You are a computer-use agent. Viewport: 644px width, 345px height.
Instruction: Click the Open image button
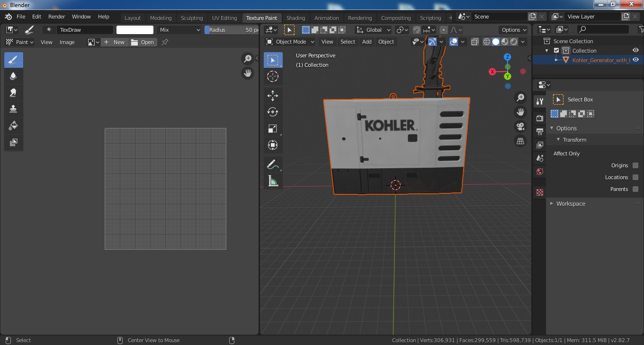143,42
